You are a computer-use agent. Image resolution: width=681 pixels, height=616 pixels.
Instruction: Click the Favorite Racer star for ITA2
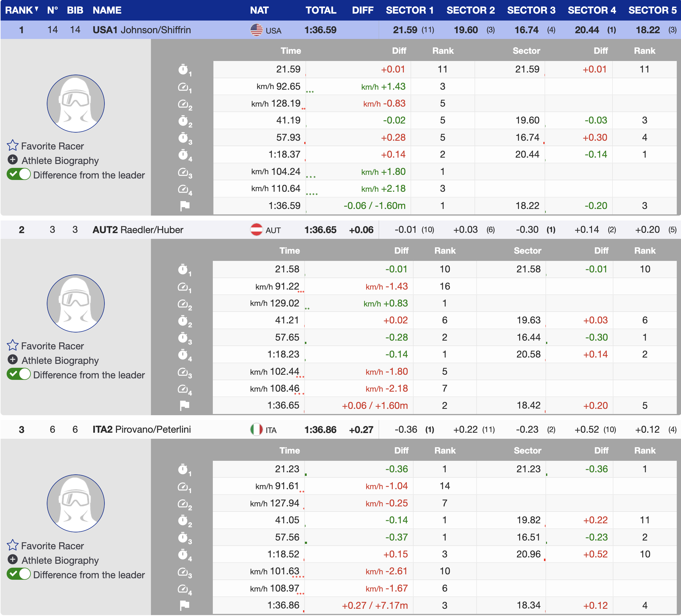12,545
